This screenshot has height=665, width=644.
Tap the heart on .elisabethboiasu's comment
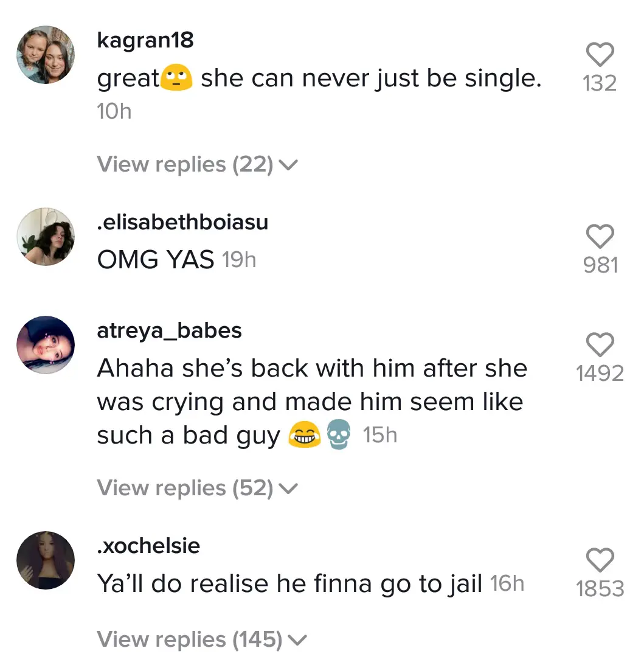click(x=600, y=236)
